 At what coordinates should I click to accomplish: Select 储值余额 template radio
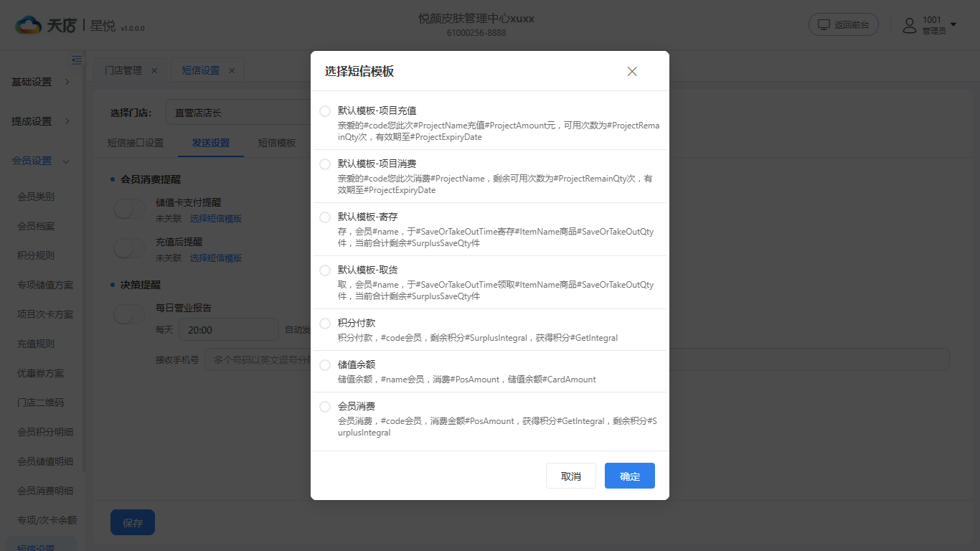point(325,365)
